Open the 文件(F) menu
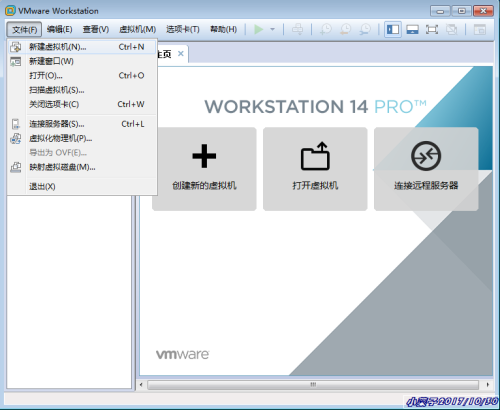 [x=24, y=29]
